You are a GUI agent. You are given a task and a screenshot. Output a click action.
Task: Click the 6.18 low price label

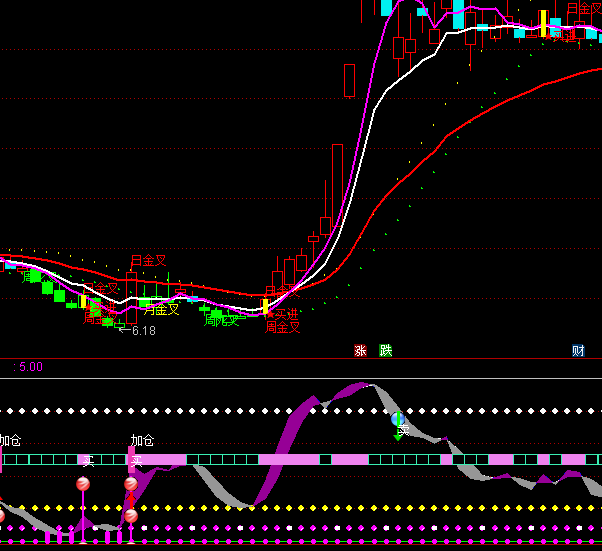[x=143, y=331]
